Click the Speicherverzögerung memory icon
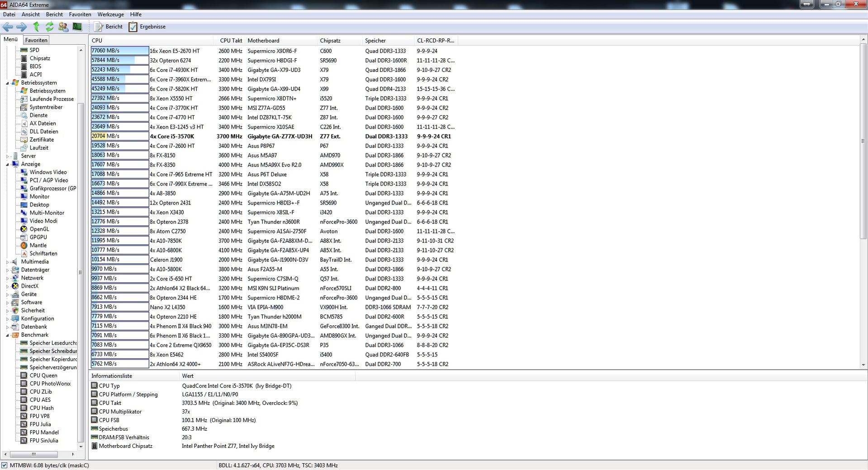The width and height of the screenshot is (868, 470). tap(24, 367)
